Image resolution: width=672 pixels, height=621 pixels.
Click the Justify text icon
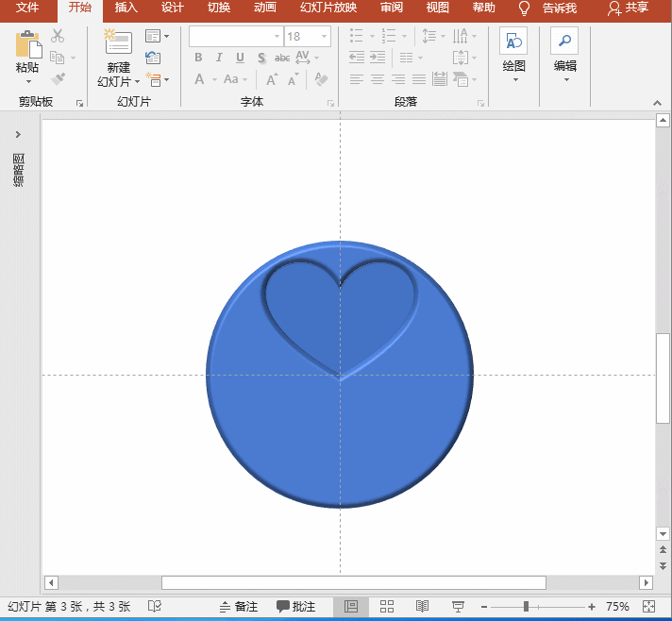(x=419, y=79)
